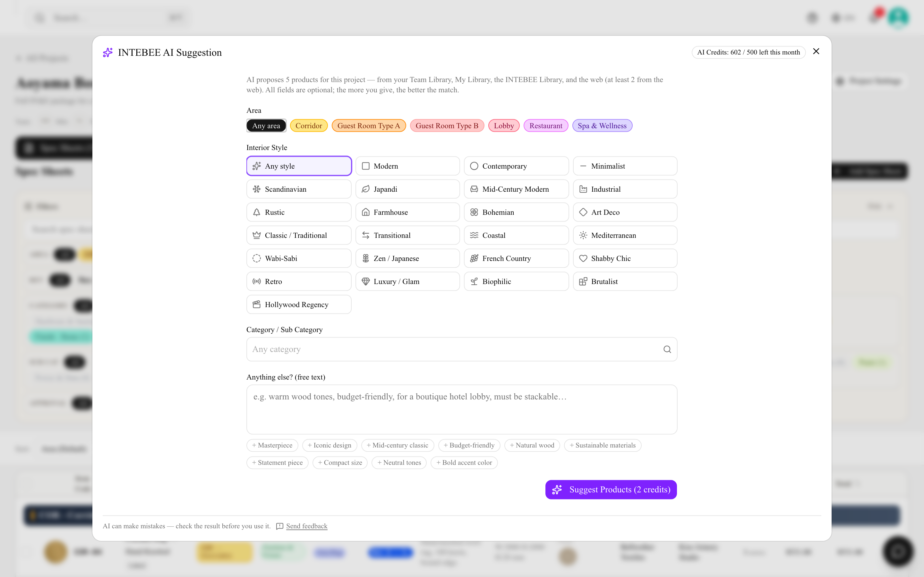924x577 pixels.
Task: Click the Anything else free text box
Action: coord(462,409)
